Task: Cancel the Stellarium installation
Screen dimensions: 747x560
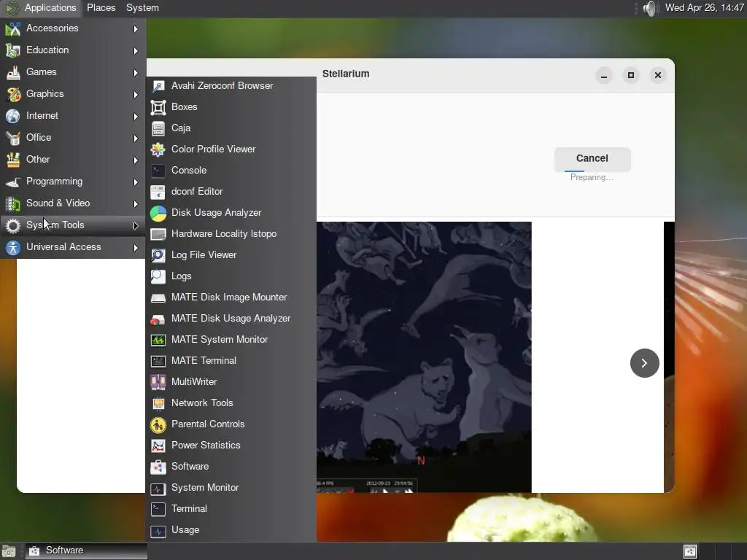Action: (x=592, y=158)
